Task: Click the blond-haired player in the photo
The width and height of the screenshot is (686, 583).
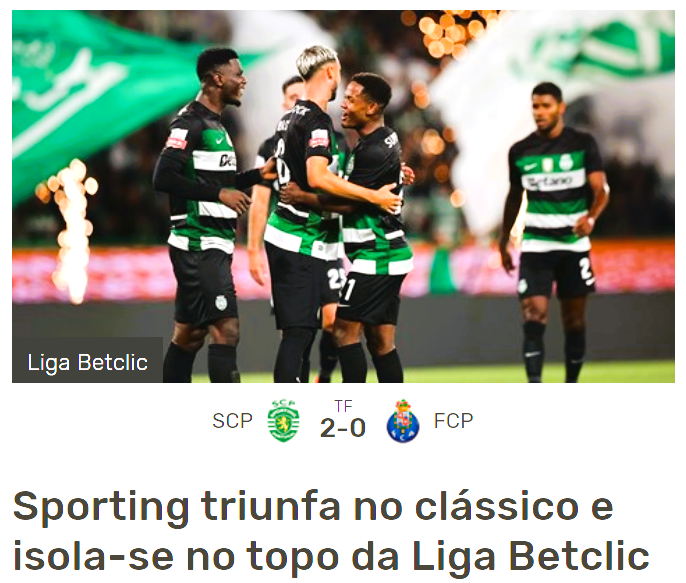Action: point(304,210)
